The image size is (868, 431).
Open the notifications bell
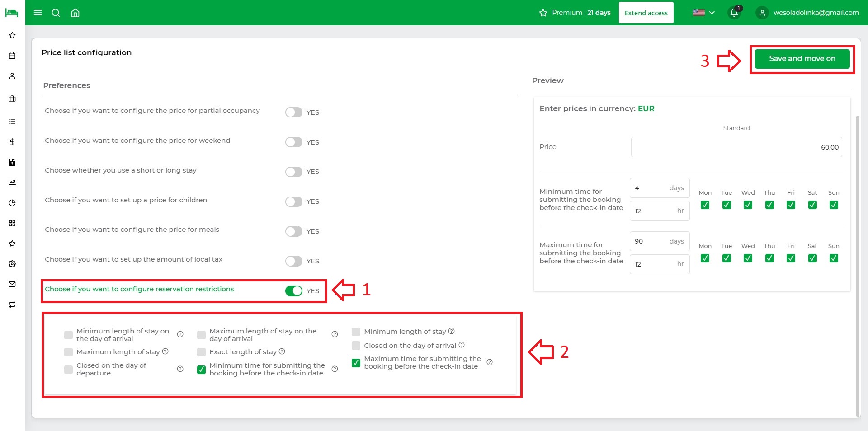[734, 13]
